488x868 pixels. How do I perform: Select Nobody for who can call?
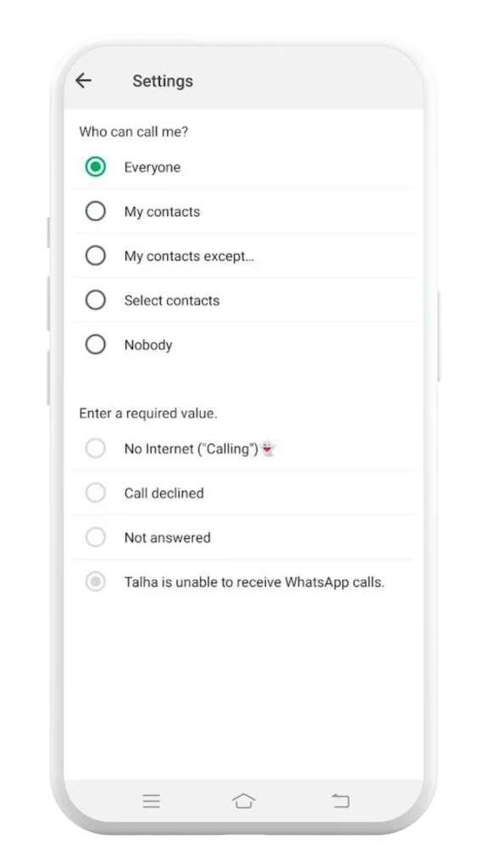96,344
